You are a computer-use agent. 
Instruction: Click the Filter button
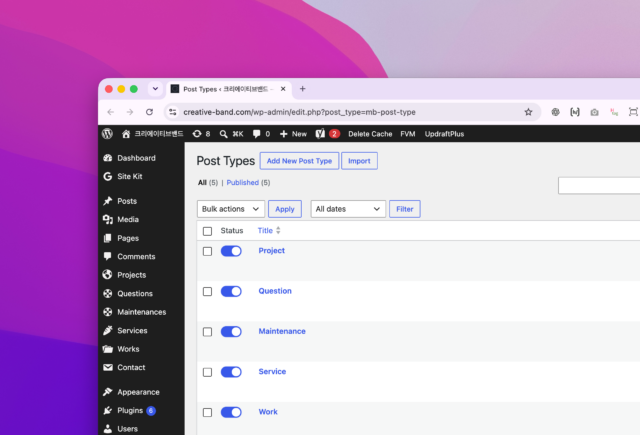(404, 209)
